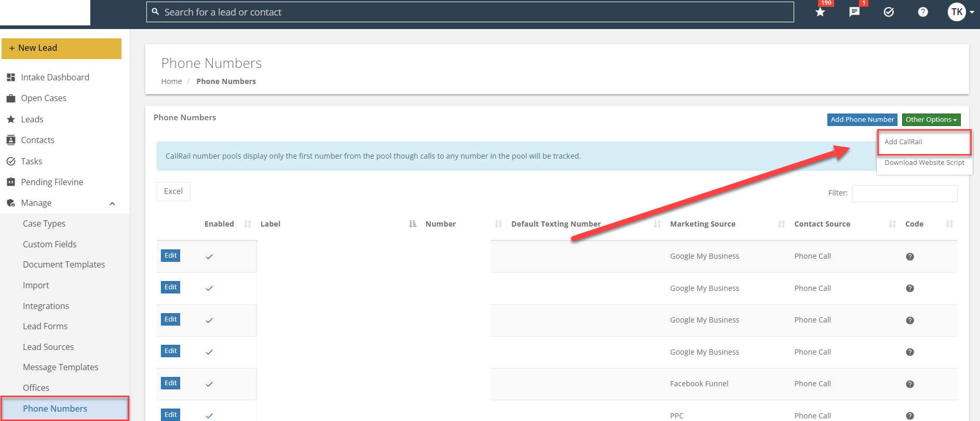Image resolution: width=980 pixels, height=421 pixels.
Task: Open Import under Manage
Action: (x=36, y=285)
